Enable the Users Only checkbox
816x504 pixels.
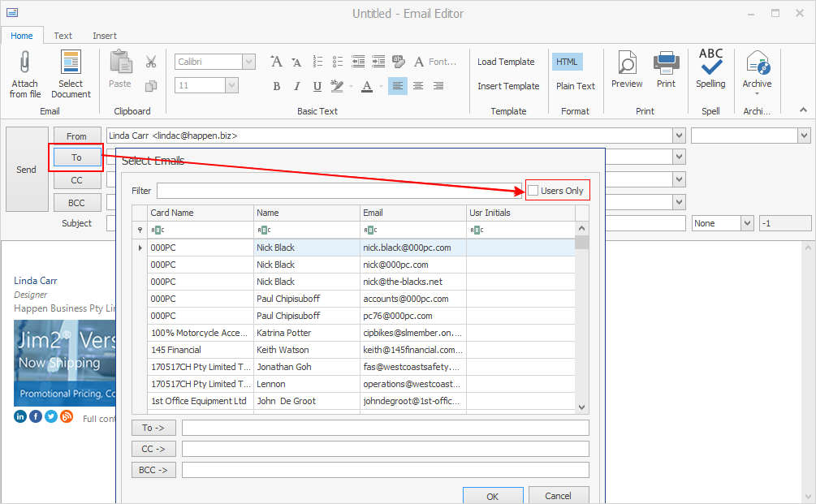click(x=533, y=191)
